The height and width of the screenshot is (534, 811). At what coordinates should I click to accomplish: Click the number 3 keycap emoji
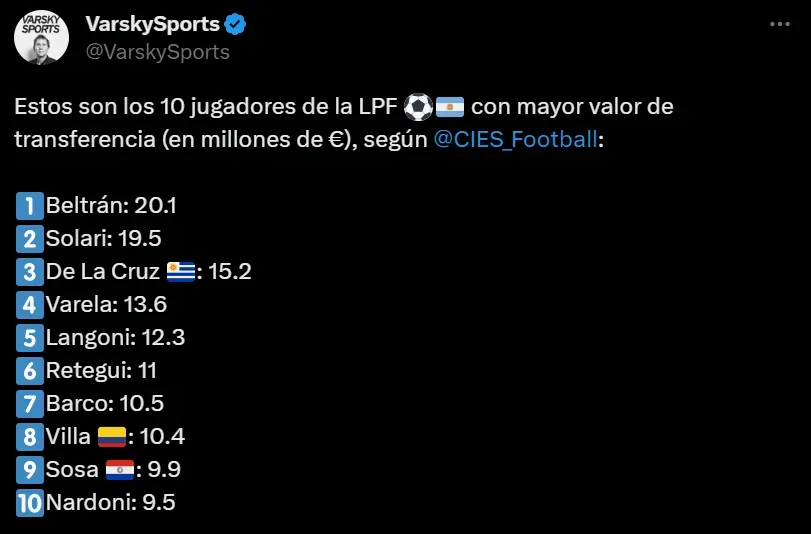click(x=30, y=271)
